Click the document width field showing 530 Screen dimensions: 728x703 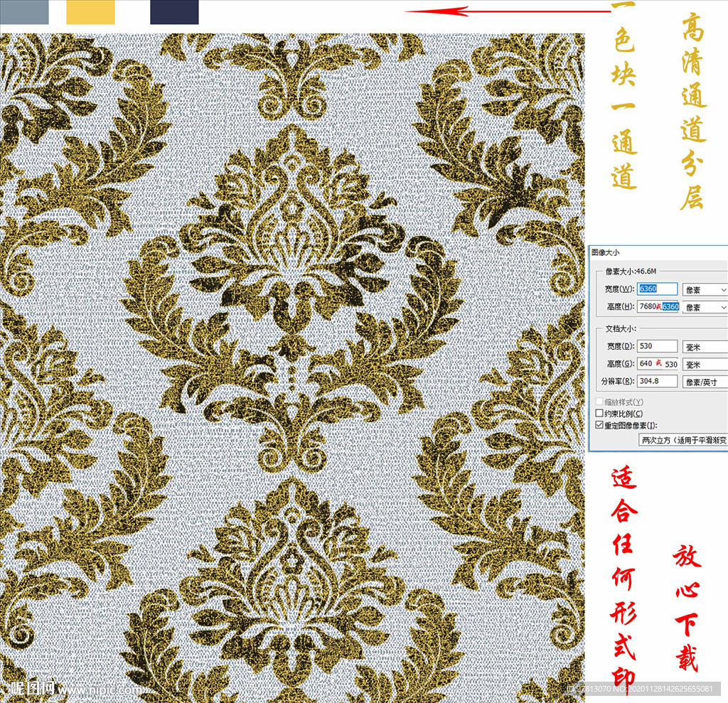coord(657,346)
